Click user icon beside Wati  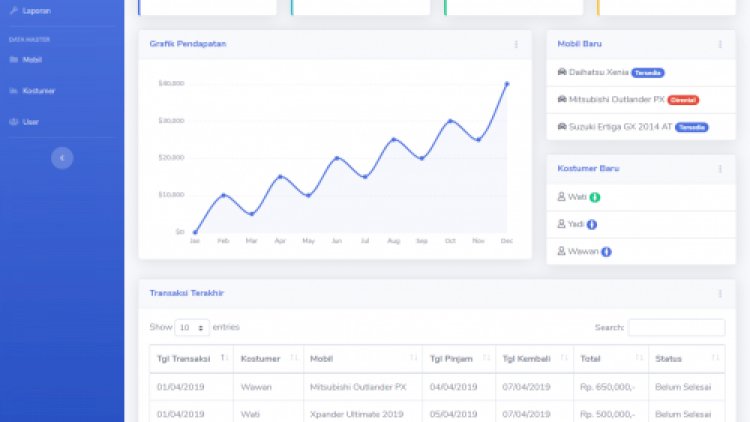coord(562,197)
